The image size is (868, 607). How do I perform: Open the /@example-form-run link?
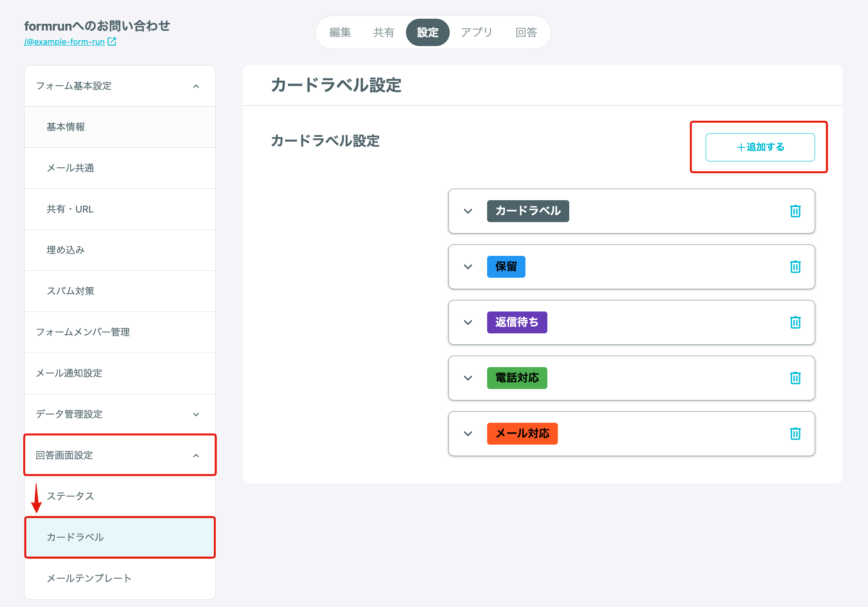[64, 42]
